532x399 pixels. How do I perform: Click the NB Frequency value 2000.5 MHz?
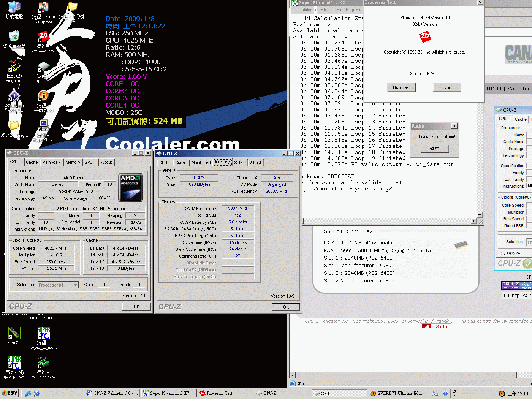tap(277, 191)
